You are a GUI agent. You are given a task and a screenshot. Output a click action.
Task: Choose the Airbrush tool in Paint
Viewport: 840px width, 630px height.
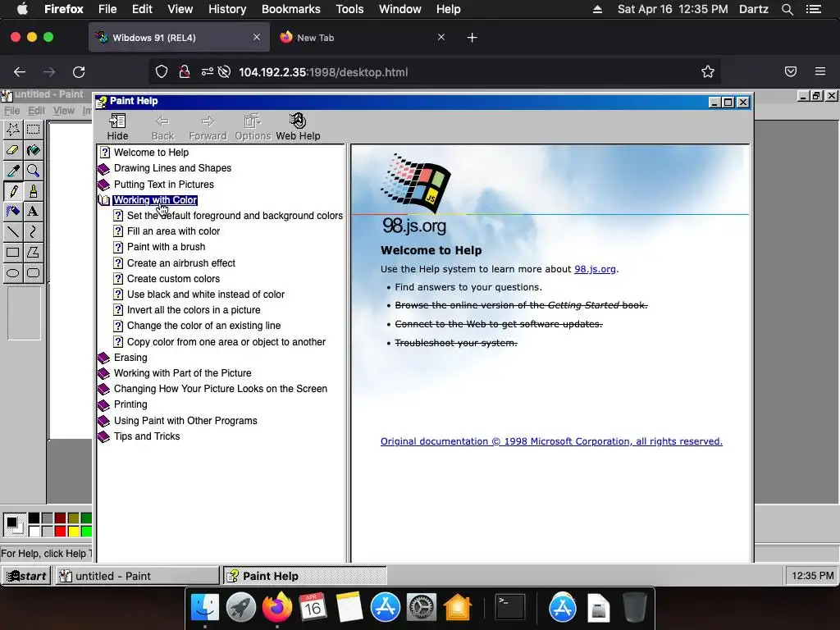point(13,211)
